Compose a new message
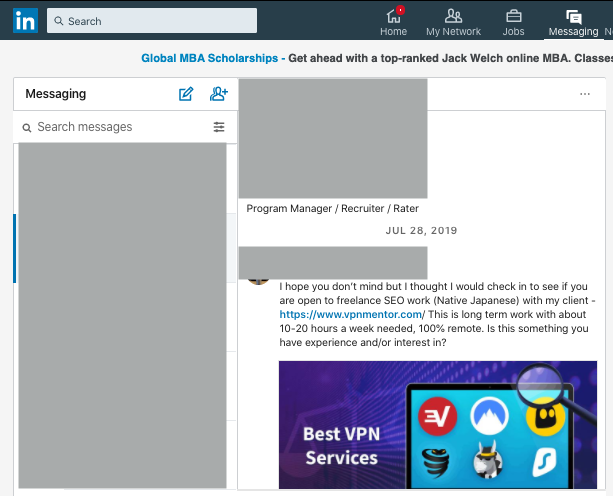 (x=186, y=94)
